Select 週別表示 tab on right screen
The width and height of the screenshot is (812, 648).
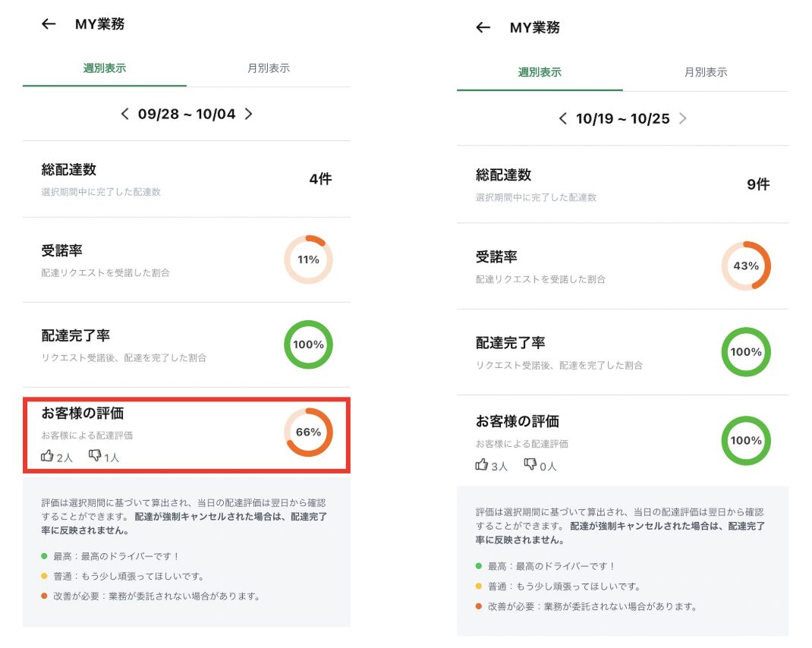pyautogui.click(x=540, y=73)
